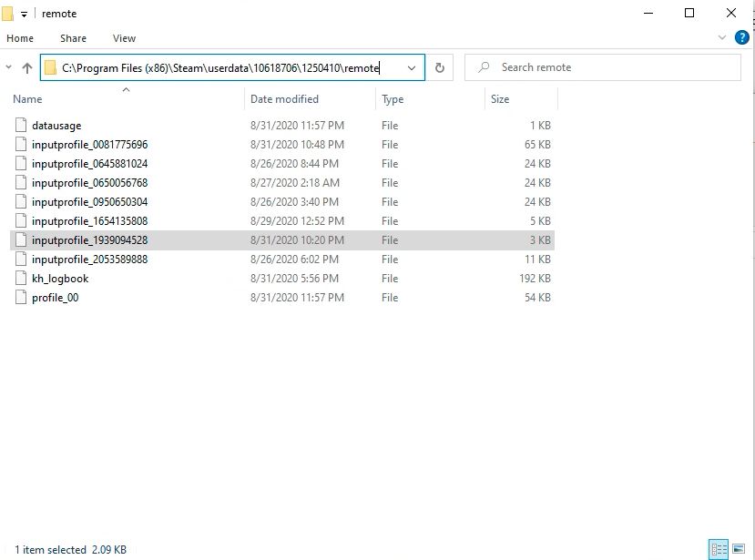Click file icon of inputprofile_2053589888
Screen dimensions: 755x560
pyautogui.click(x=21, y=259)
